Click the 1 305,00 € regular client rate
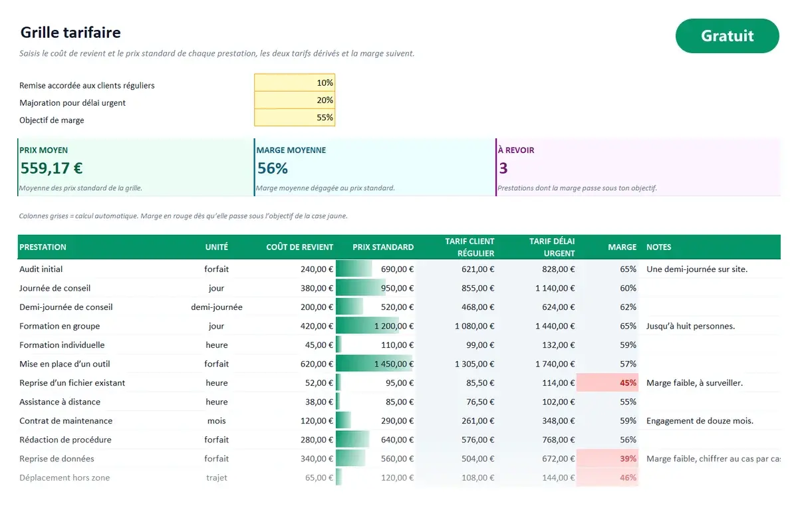 [x=475, y=364]
